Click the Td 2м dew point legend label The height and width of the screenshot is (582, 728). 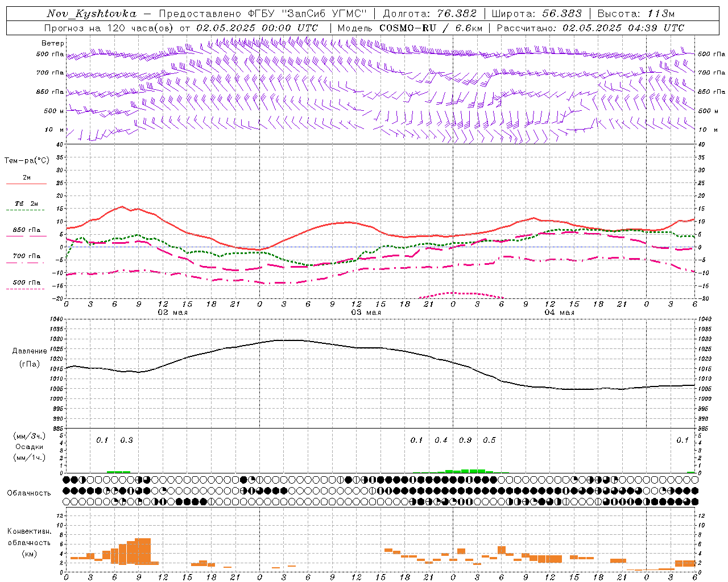[x=27, y=203]
